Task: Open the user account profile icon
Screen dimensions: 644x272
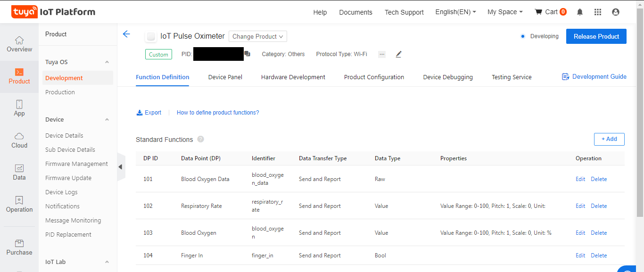Action: pyautogui.click(x=615, y=12)
